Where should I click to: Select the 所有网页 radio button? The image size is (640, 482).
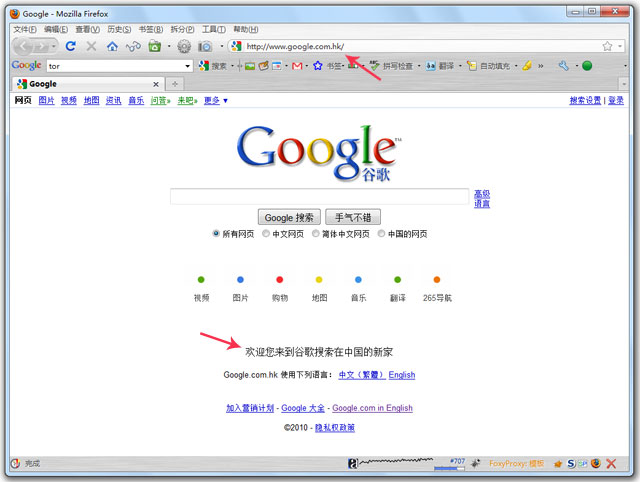[216, 233]
